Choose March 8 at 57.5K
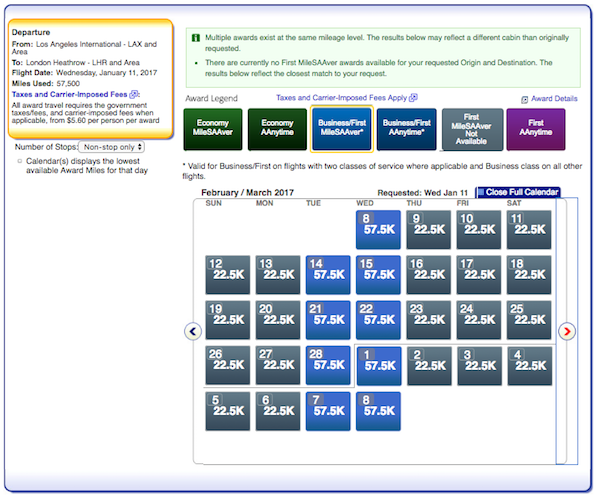 tap(378, 411)
